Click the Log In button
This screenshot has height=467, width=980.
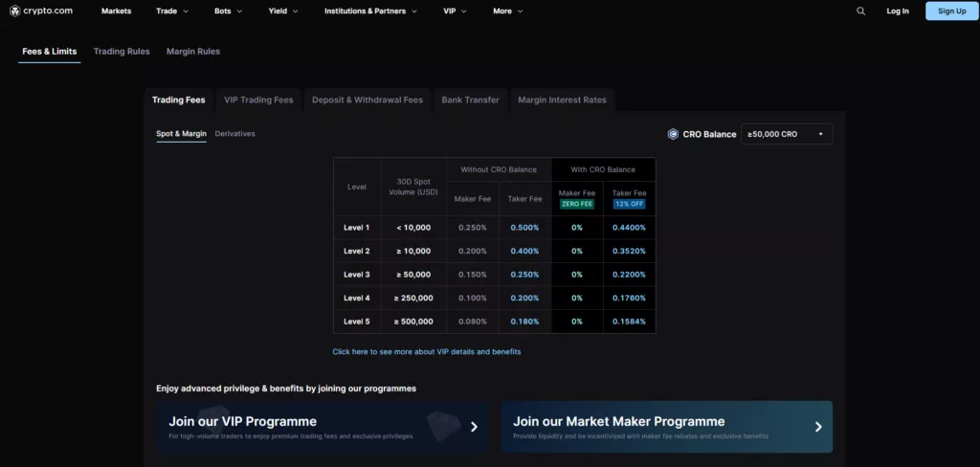pyautogui.click(x=898, y=11)
